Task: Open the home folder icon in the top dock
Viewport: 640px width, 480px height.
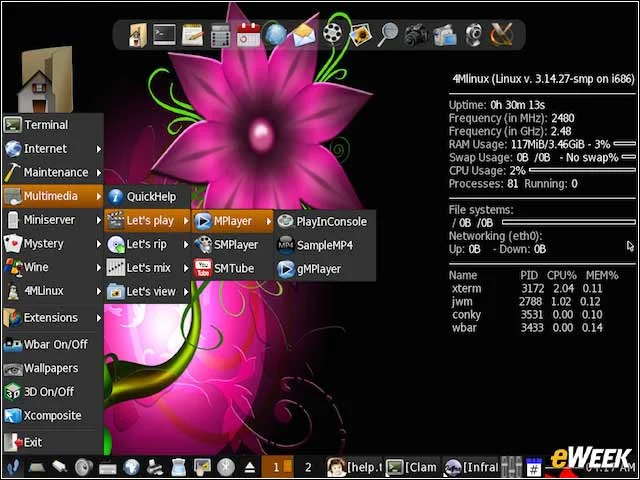Action: 138,35
